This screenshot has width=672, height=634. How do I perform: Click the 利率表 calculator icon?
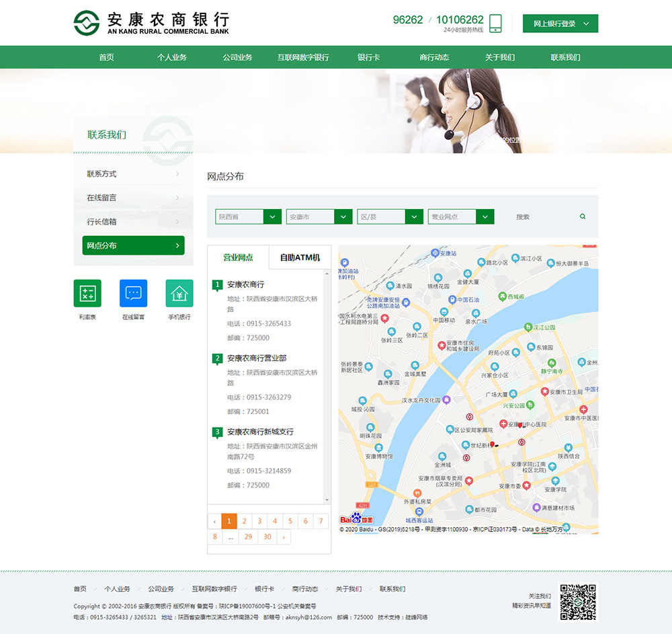click(x=87, y=293)
